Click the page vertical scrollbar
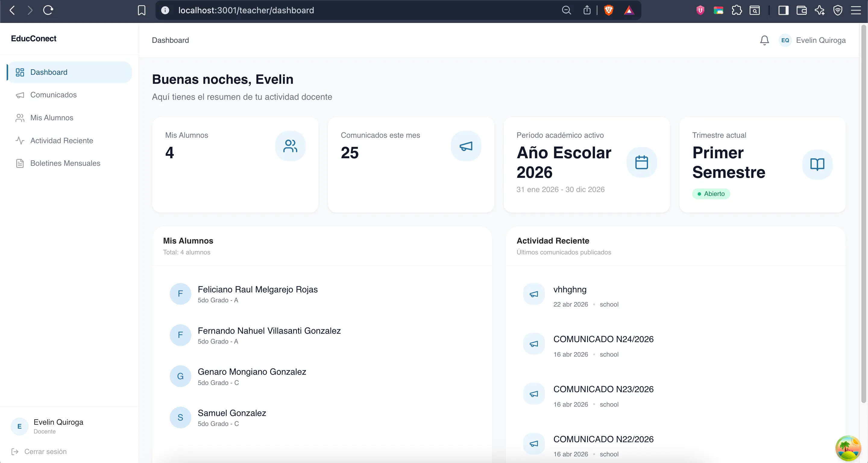The width and height of the screenshot is (868, 463). tap(863, 216)
